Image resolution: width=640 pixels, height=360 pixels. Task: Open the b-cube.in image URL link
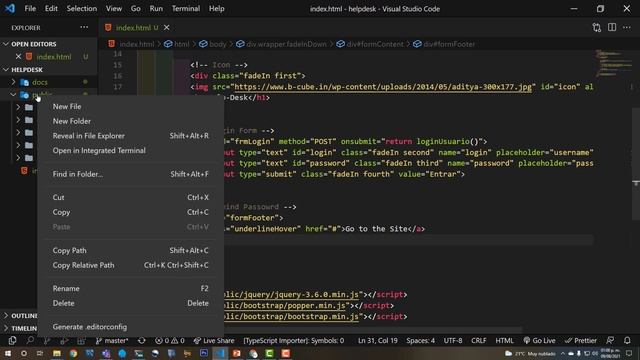point(383,87)
